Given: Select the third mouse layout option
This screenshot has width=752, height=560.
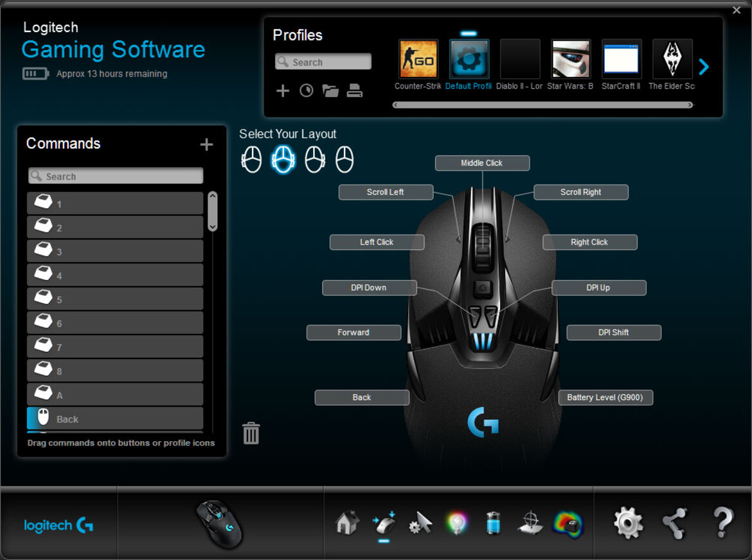Looking at the screenshot, I should click(315, 159).
